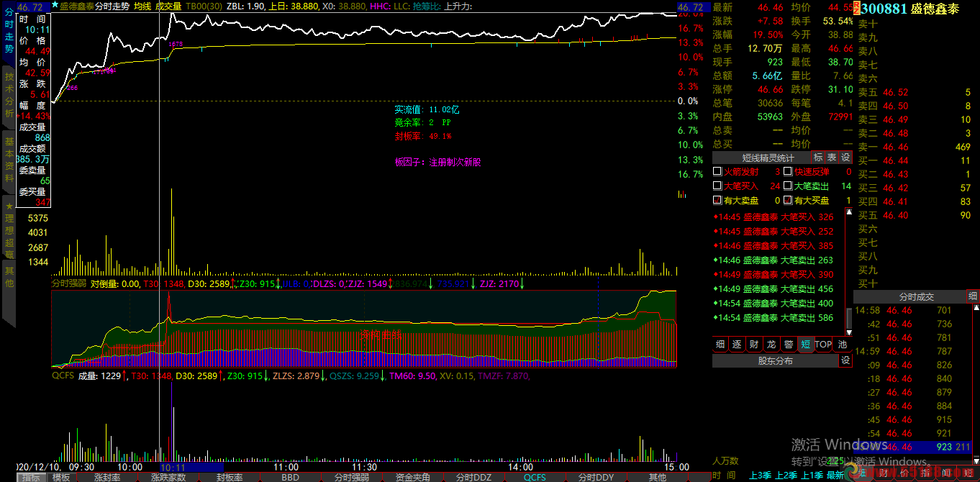Click the 买五 46.40 order row
The image size is (980, 482).
[915, 215]
